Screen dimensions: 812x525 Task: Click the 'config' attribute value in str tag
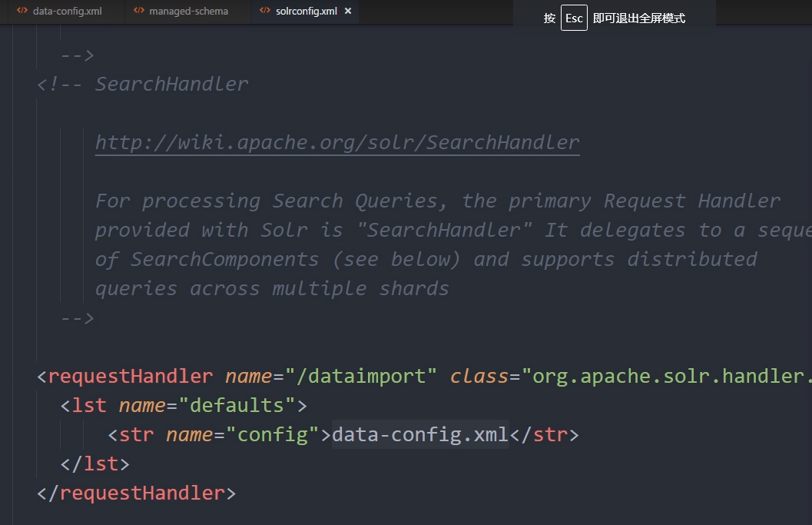tap(273, 434)
